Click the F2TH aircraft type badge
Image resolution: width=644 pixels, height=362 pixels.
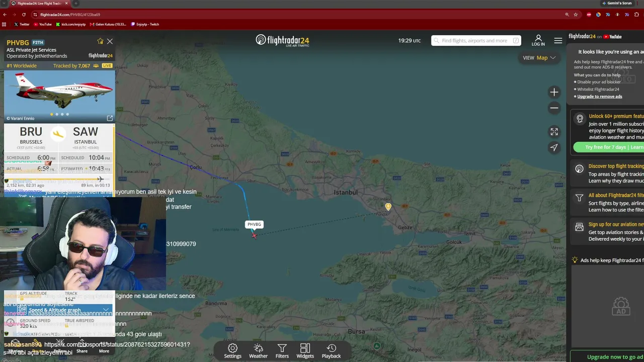tap(38, 43)
